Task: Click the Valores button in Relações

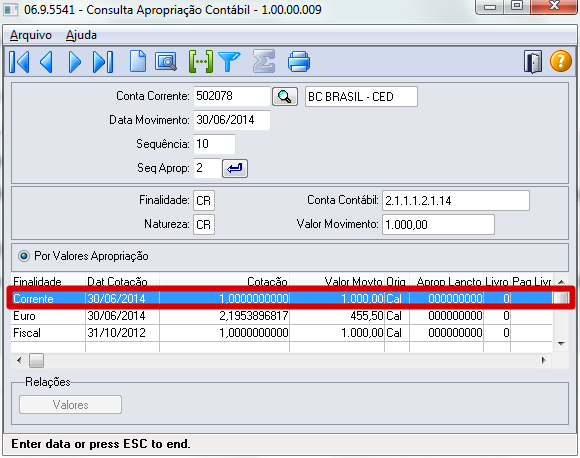Action: click(x=70, y=404)
